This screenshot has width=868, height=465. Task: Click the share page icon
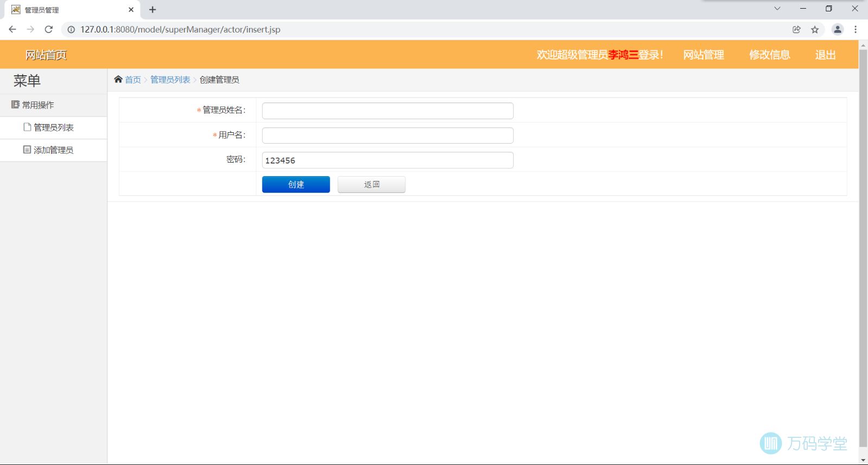pos(796,29)
